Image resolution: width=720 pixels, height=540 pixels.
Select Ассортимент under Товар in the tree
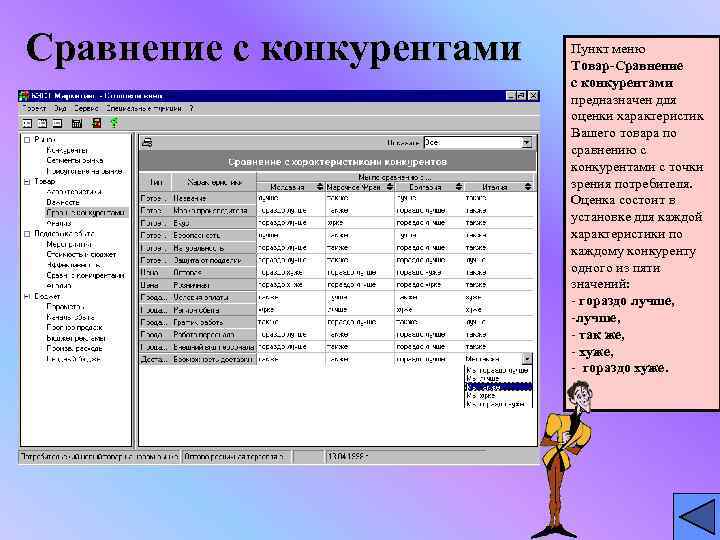tap(74, 192)
